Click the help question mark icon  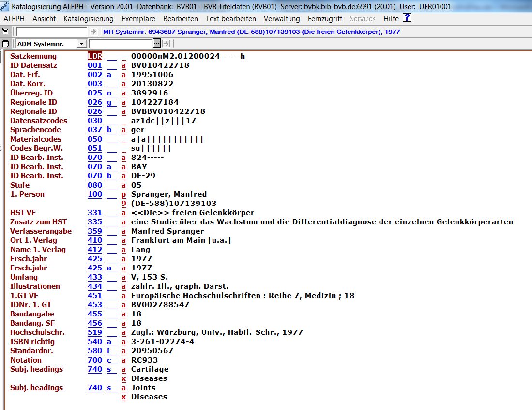click(407, 18)
